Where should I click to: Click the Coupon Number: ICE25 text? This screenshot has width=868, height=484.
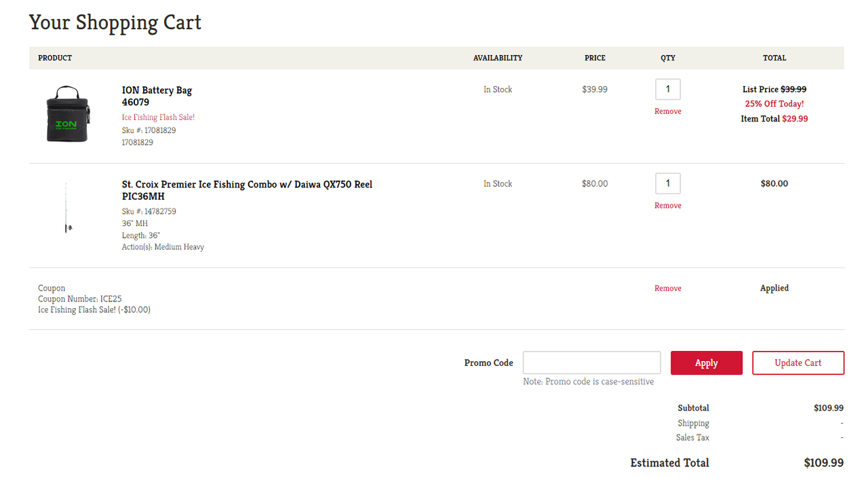[x=80, y=299]
